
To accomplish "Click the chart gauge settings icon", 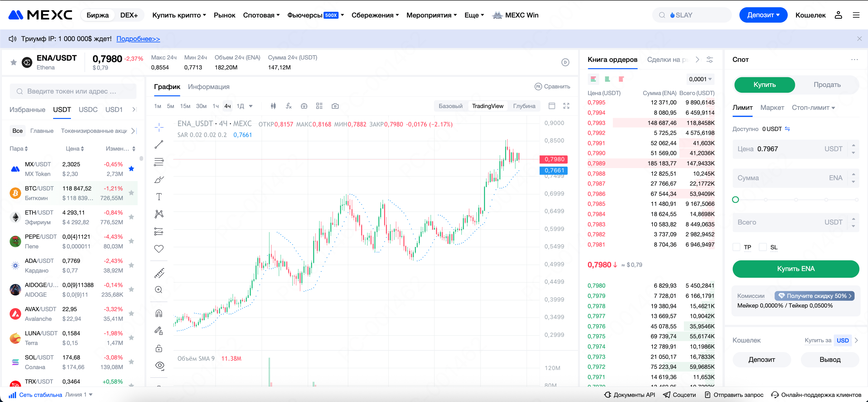I will click(x=304, y=106).
